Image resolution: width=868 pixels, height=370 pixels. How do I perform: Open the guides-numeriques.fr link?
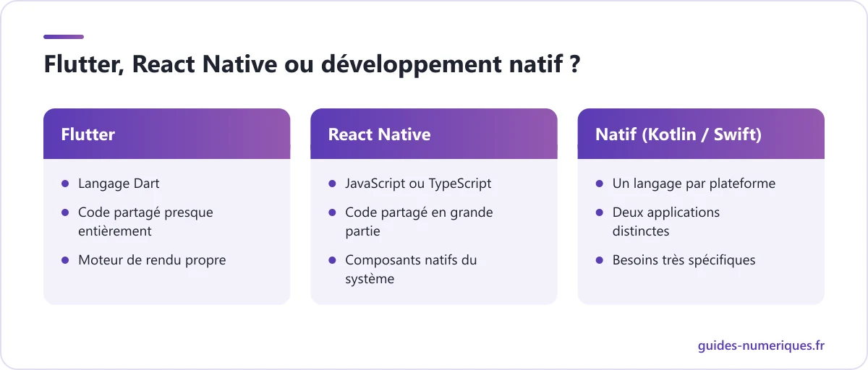coord(761,345)
